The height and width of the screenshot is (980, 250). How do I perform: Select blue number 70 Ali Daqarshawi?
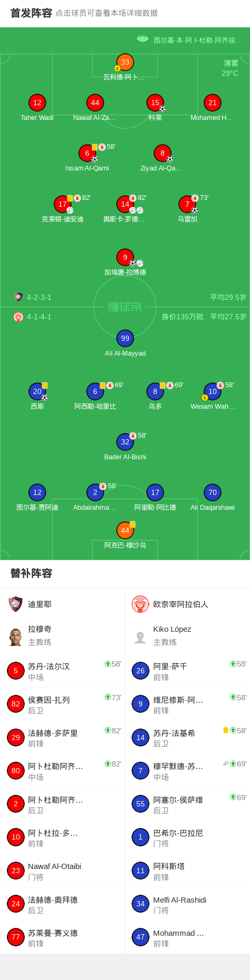212,492
